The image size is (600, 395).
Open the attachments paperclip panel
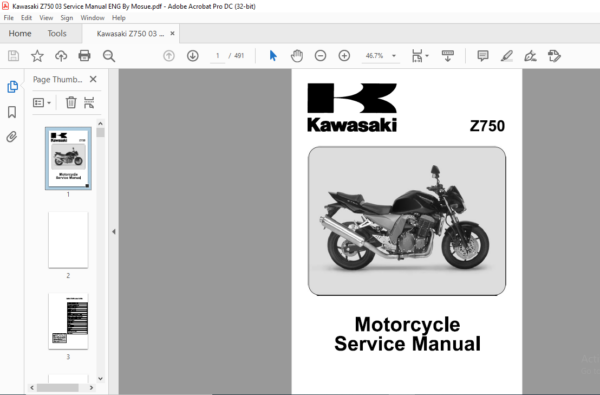pyautogui.click(x=12, y=137)
